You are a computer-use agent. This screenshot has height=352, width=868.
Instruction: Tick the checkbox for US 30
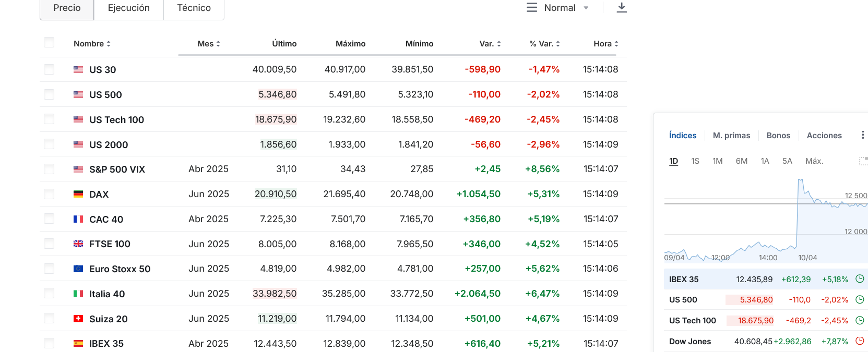(49, 69)
